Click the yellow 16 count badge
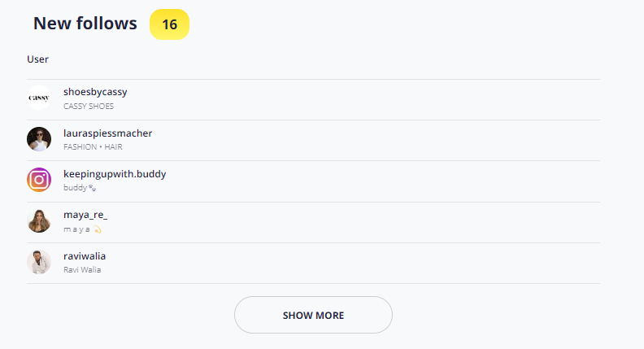This screenshot has height=349, width=644. pyautogui.click(x=170, y=24)
